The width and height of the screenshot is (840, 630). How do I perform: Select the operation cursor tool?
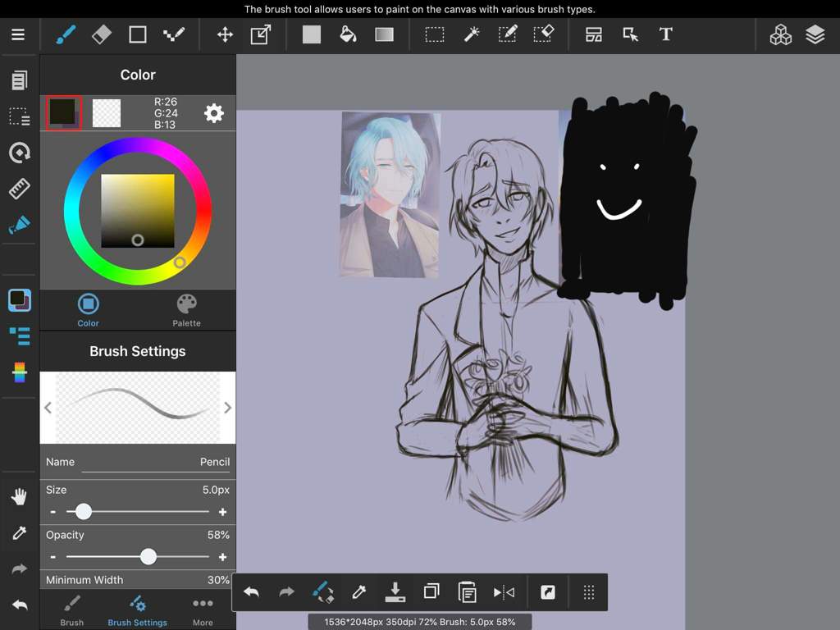[631, 34]
